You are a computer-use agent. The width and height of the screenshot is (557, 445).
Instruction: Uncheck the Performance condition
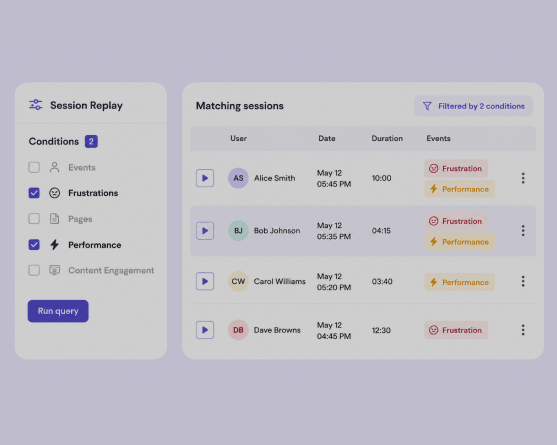tap(34, 245)
